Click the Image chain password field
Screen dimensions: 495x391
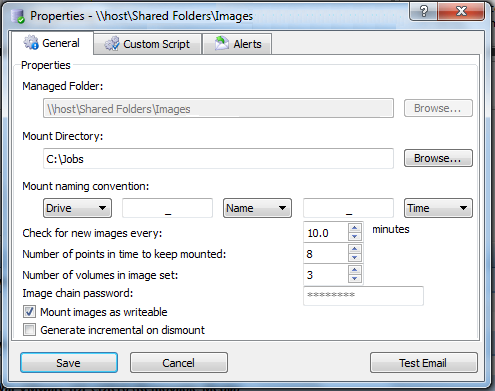point(363,296)
